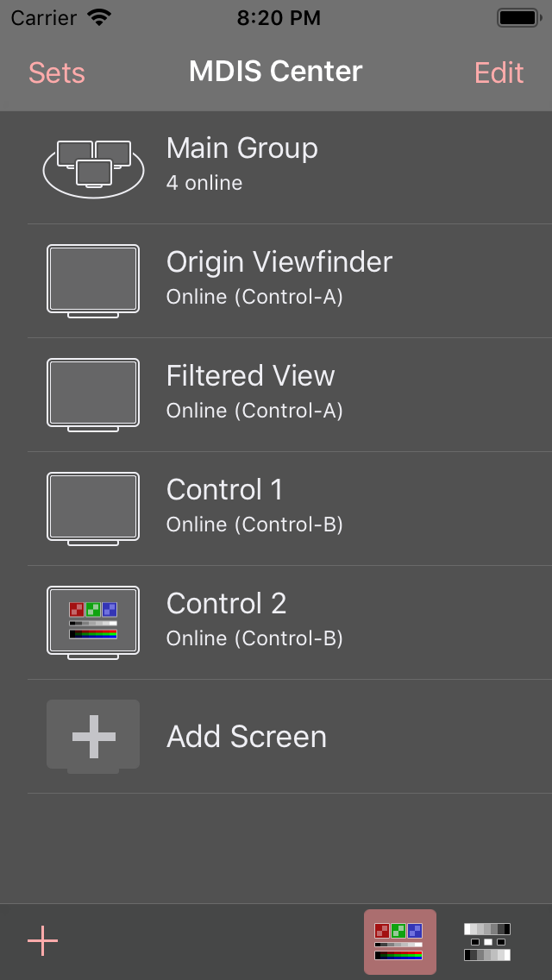The height and width of the screenshot is (980, 552).
Task: Select the grayscale test pattern button
Action: [x=487, y=941]
